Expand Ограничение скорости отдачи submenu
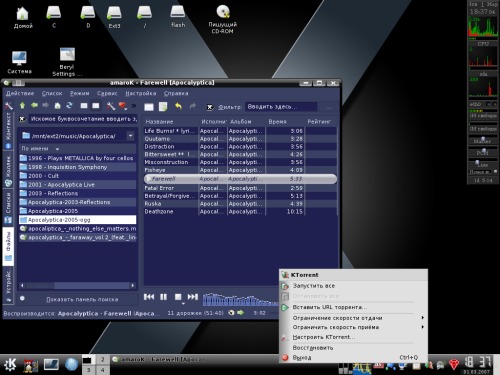The height and width of the screenshot is (375, 500). coord(353,318)
